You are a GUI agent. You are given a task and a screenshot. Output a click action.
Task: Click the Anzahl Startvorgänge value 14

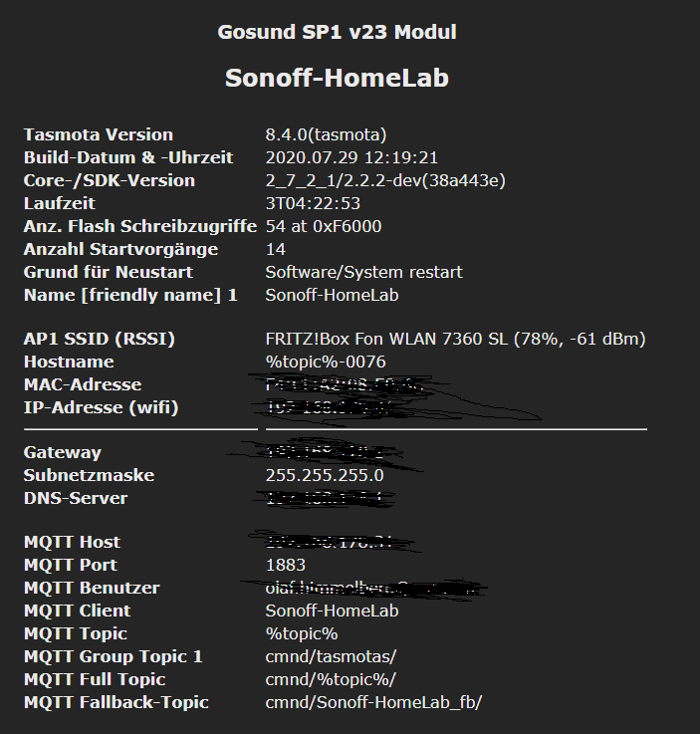click(276, 250)
